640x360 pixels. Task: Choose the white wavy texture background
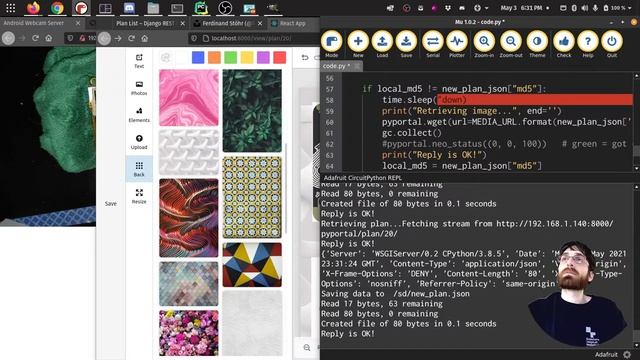(189, 152)
